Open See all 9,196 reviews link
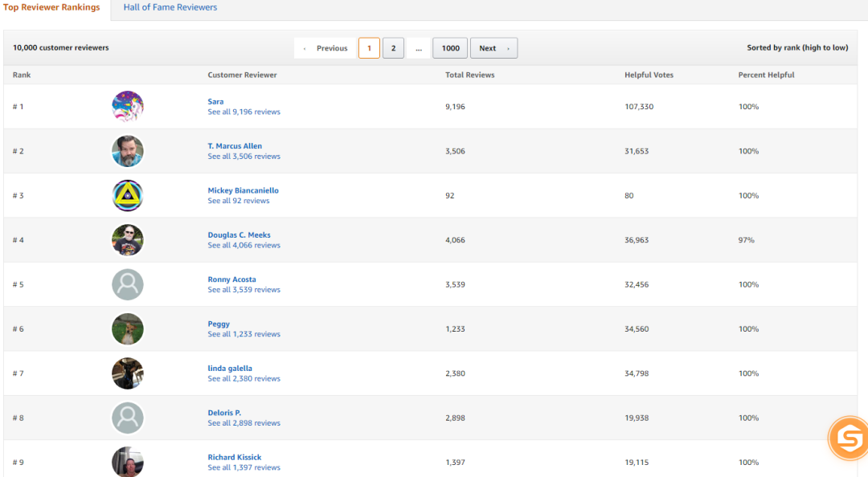This screenshot has width=868, height=477. coord(244,112)
